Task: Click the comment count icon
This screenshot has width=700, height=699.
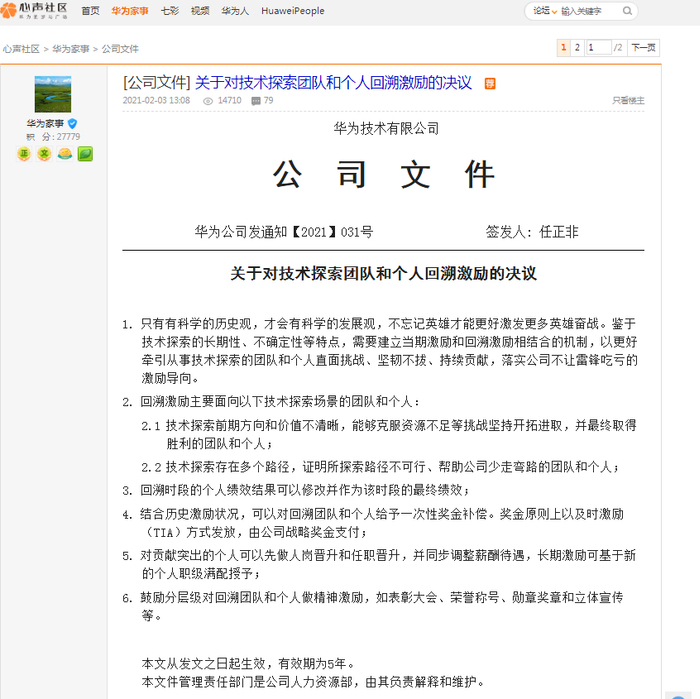Action: click(x=256, y=101)
